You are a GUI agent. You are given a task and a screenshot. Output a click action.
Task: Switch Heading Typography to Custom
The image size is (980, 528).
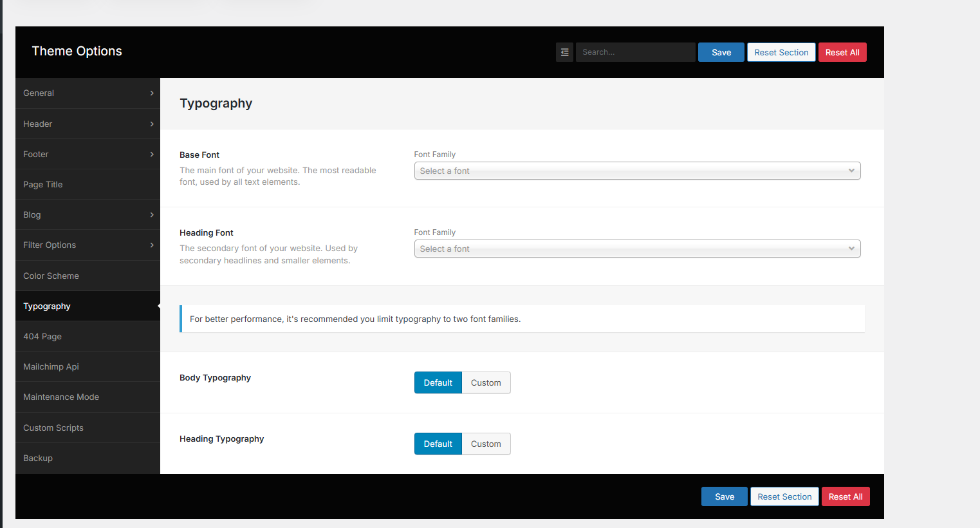[x=486, y=444]
